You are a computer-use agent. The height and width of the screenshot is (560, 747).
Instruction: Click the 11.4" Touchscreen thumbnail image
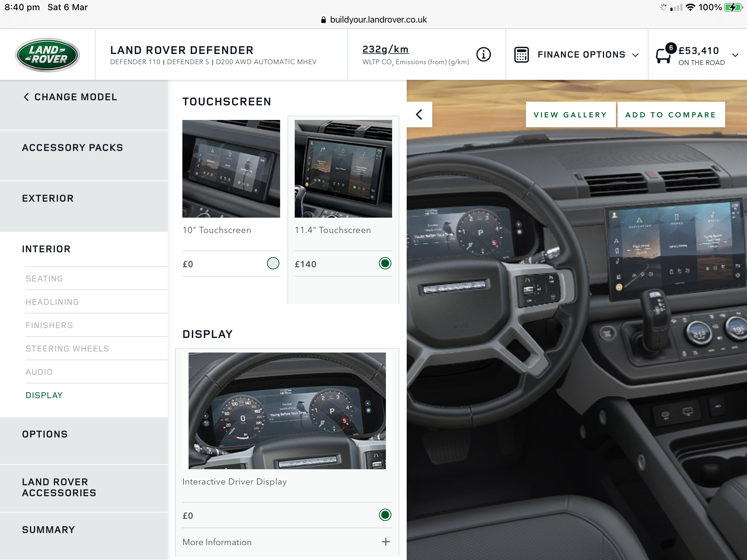coord(343,169)
